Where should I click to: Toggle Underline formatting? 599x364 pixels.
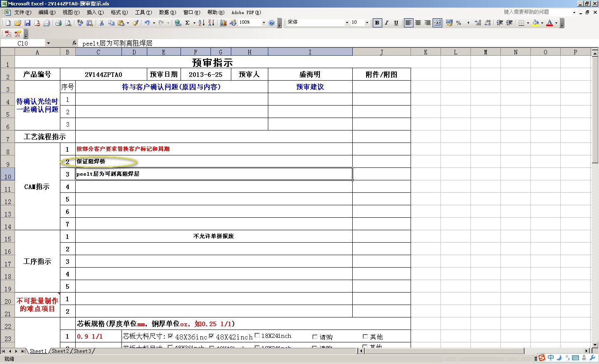coord(396,23)
